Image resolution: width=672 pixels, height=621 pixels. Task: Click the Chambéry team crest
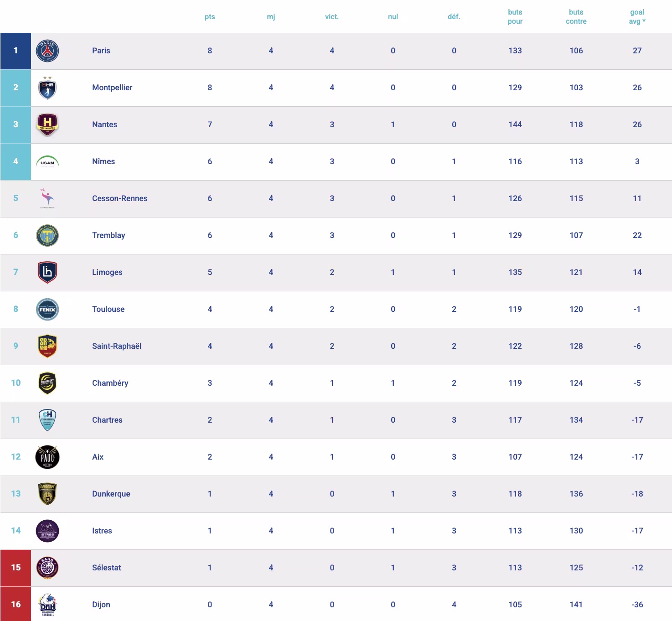point(47,383)
